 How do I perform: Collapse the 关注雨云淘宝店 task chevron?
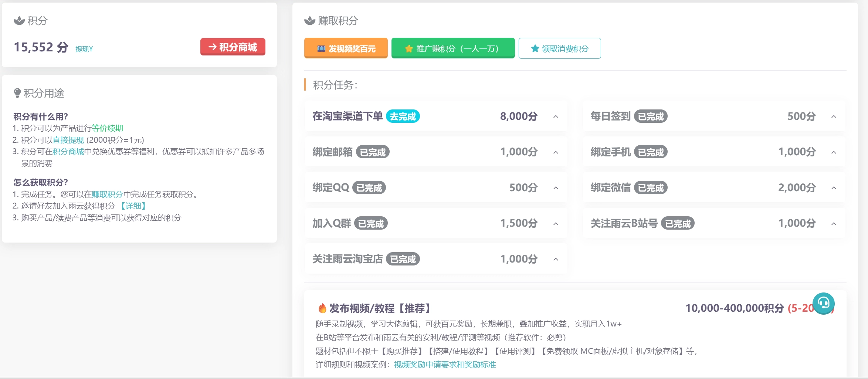click(556, 259)
